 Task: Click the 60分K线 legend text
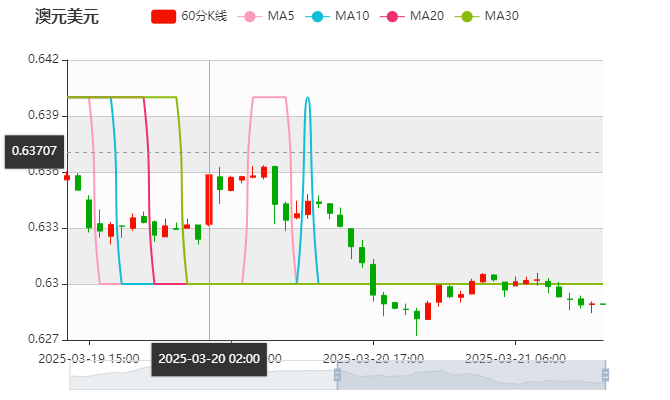tap(205, 17)
